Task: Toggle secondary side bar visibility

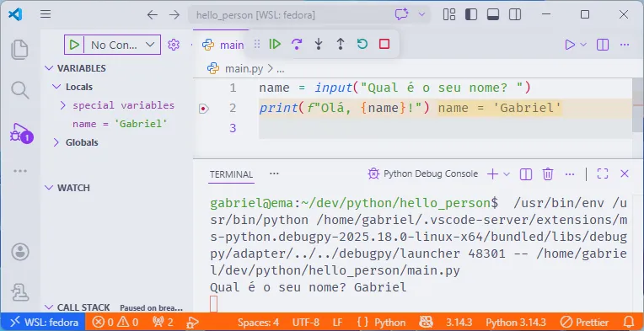Action: pos(515,15)
